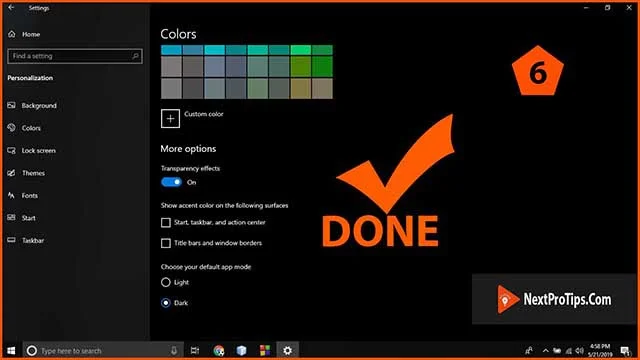
Task: Select the Light app mode
Action: click(x=166, y=282)
